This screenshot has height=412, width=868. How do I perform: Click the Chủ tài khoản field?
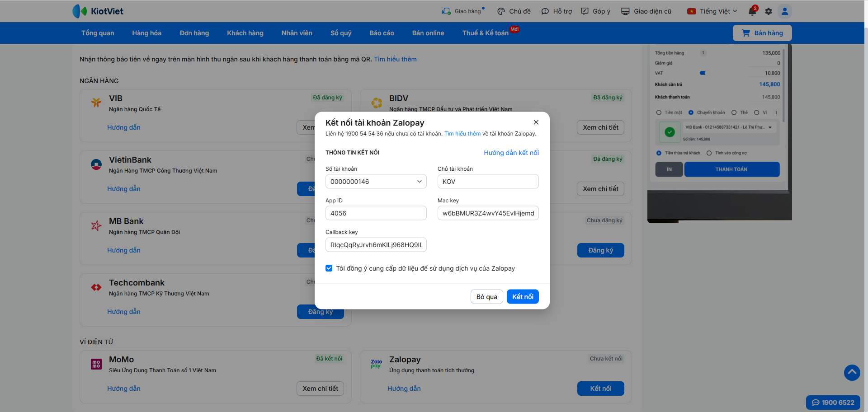(x=488, y=182)
